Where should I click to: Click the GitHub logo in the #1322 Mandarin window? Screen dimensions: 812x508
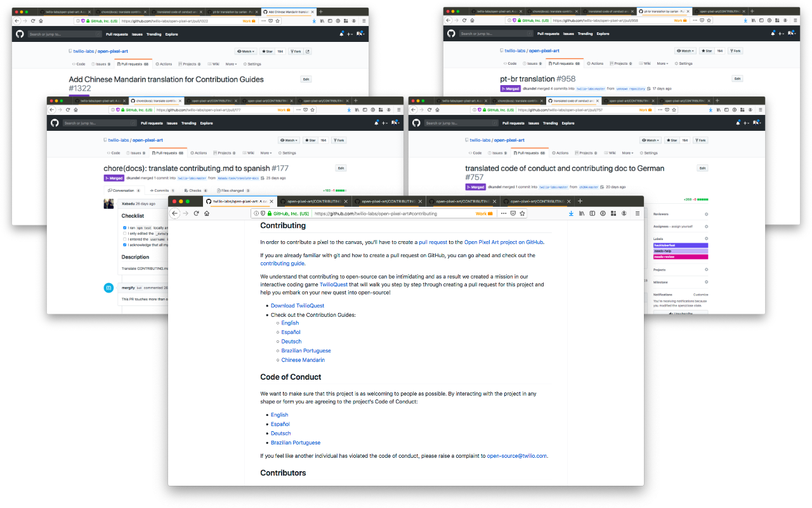pyautogui.click(x=20, y=34)
